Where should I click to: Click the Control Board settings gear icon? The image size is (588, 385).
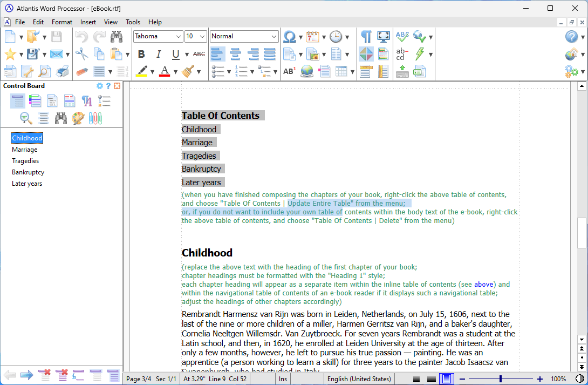click(99, 86)
